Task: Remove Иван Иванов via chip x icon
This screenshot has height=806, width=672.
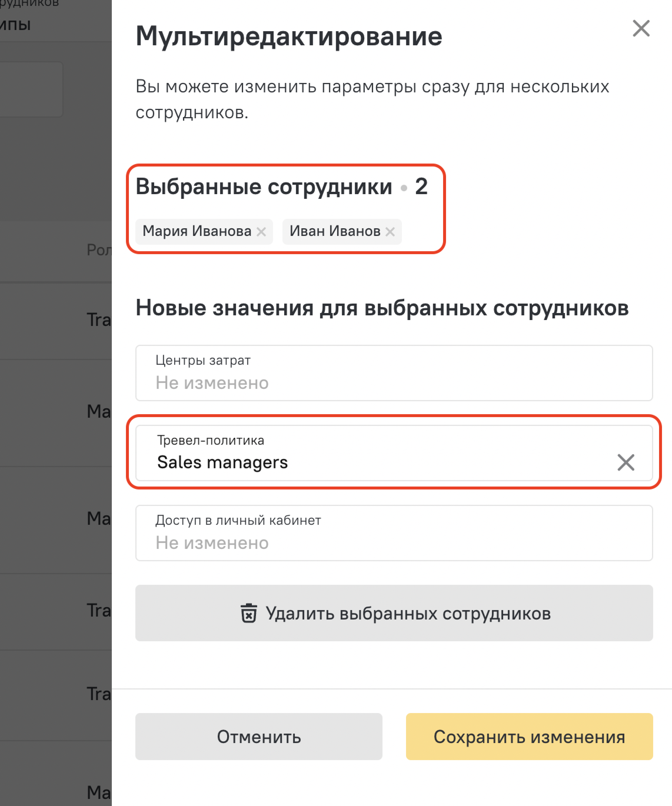Action: pos(390,232)
